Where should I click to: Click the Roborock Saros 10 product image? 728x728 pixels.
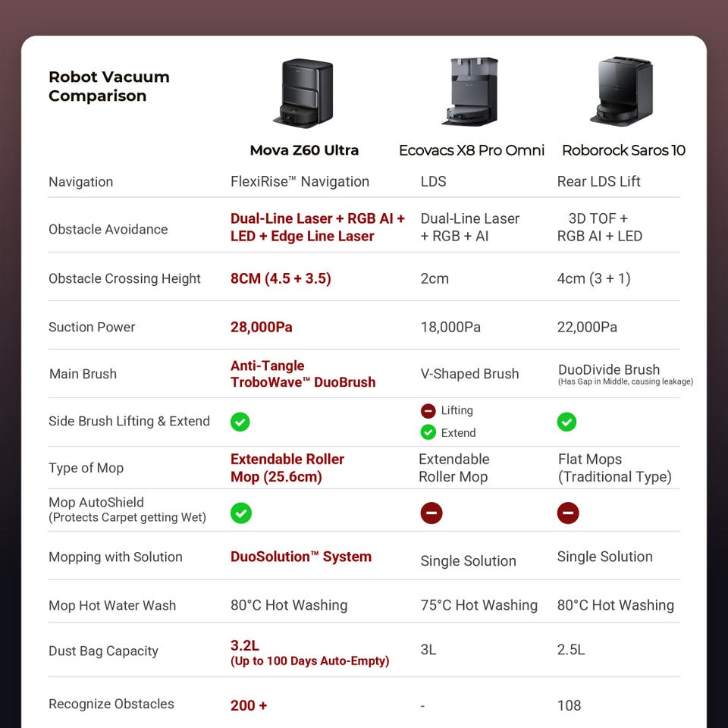(x=622, y=91)
